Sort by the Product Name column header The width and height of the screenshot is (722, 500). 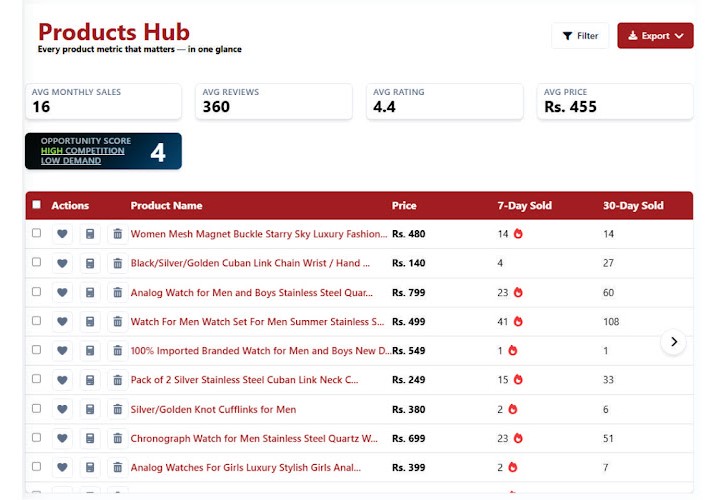pos(166,205)
